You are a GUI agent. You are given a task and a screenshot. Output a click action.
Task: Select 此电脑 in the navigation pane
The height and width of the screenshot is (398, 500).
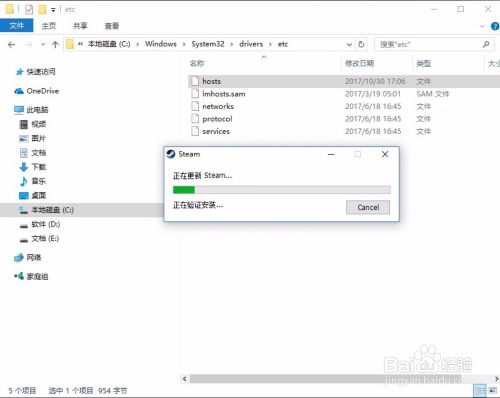[x=31, y=110]
